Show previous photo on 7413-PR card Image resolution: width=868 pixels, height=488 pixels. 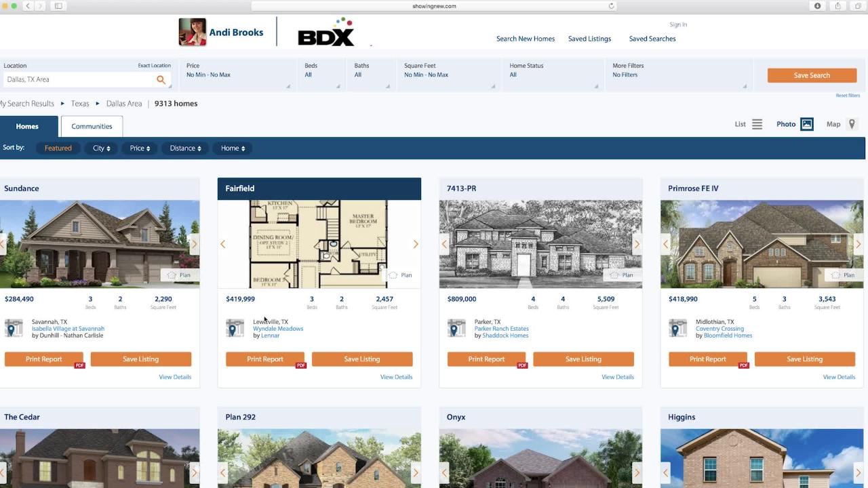(444, 244)
